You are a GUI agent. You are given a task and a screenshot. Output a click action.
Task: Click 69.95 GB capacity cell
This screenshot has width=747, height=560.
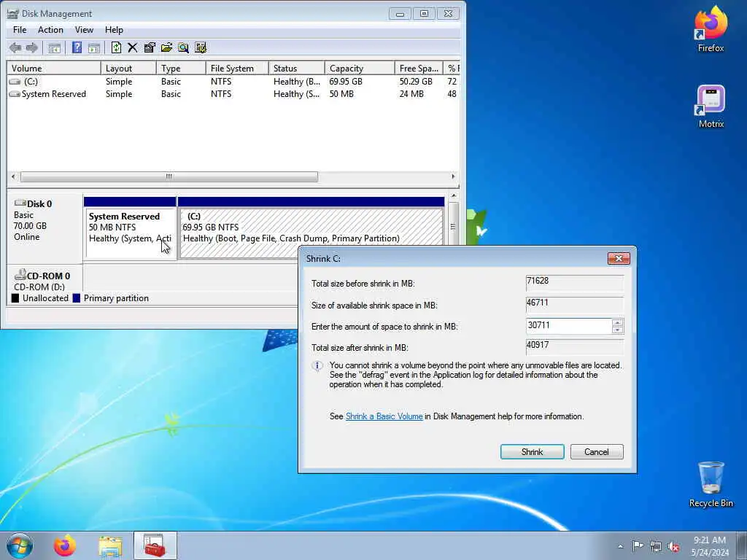pyautogui.click(x=346, y=82)
